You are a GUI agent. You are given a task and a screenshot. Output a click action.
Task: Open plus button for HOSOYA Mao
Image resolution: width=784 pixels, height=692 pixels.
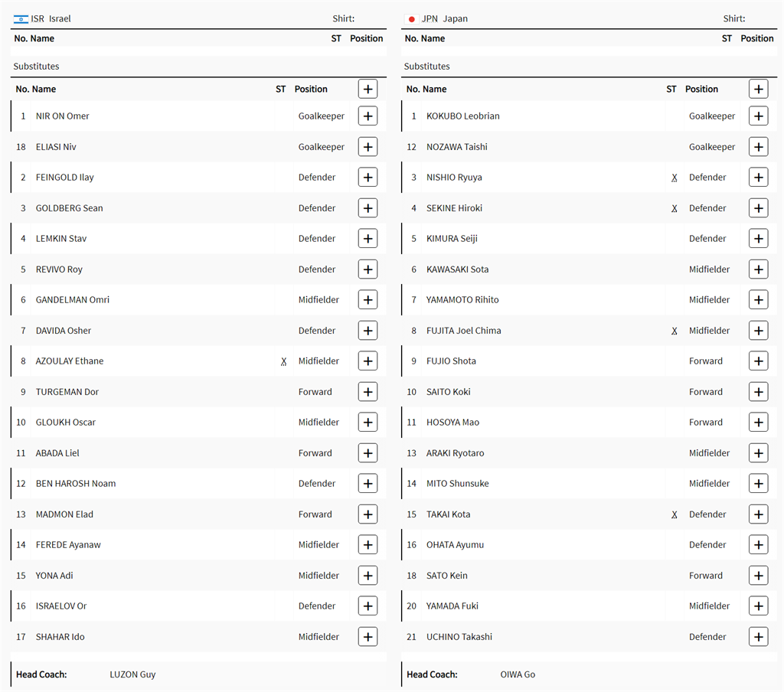point(758,423)
